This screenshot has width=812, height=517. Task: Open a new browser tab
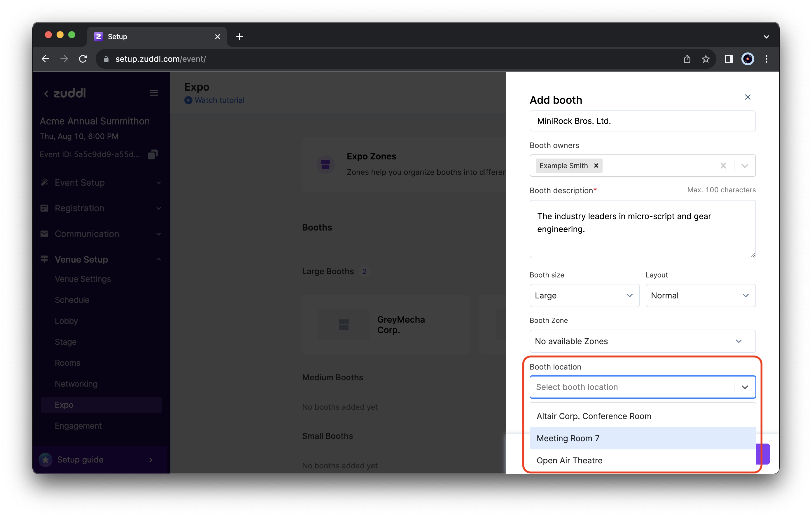[x=239, y=37]
